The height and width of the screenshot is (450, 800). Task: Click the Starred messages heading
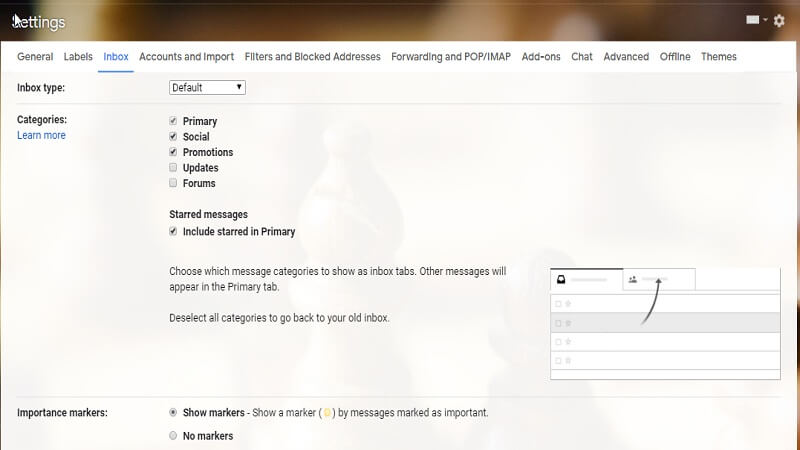click(208, 214)
